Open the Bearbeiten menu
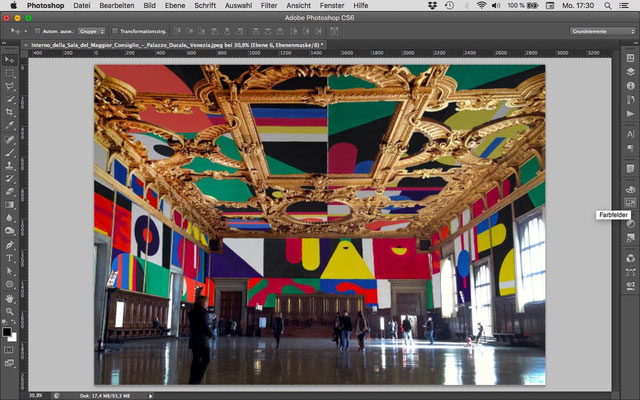This screenshot has width=640, height=400. click(117, 5)
